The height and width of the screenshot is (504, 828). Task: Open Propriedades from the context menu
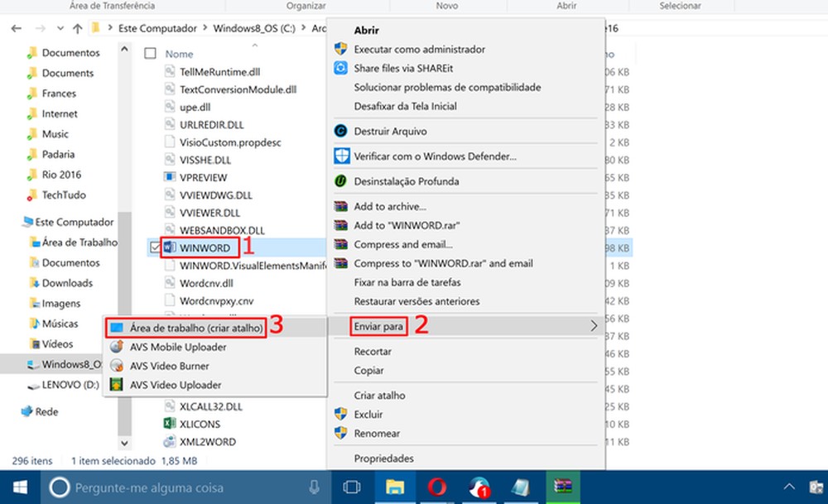(384, 458)
